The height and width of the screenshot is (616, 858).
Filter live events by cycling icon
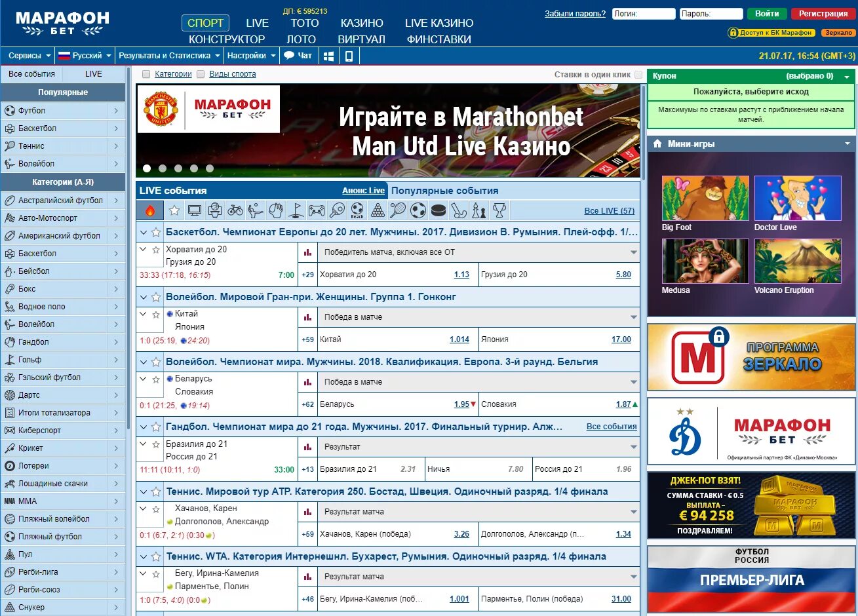point(235,210)
